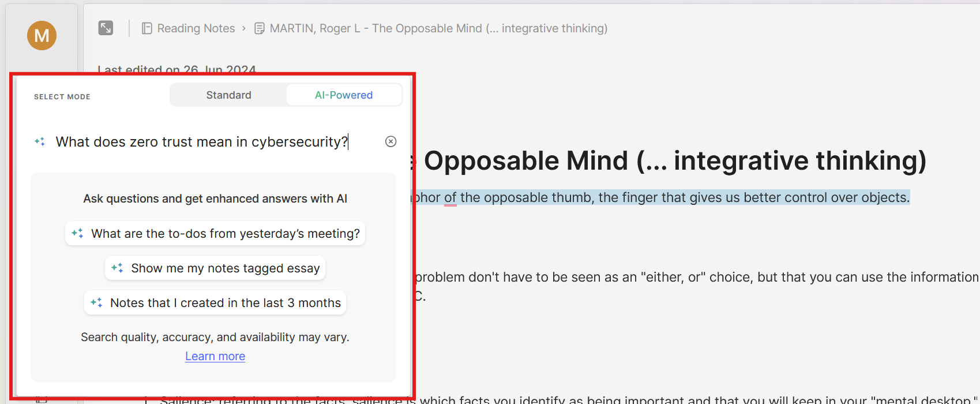Select the AI-Powered search mode
The image size is (980, 404).
click(344, 95)
